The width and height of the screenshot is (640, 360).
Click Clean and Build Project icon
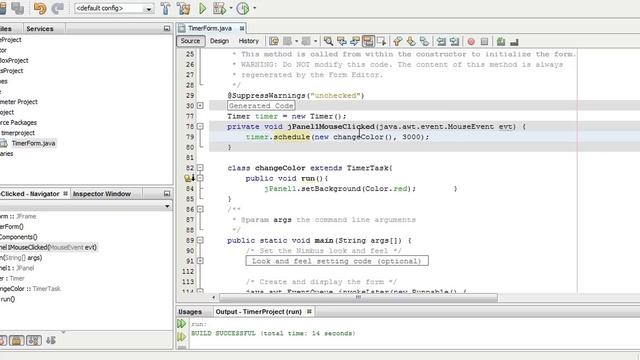click(x=184, y=8)
